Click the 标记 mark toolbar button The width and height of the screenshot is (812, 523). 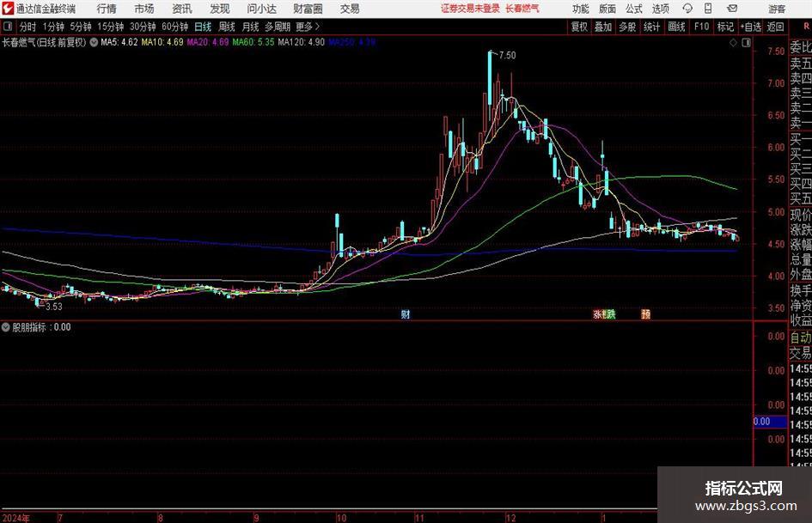pos(725,27)
